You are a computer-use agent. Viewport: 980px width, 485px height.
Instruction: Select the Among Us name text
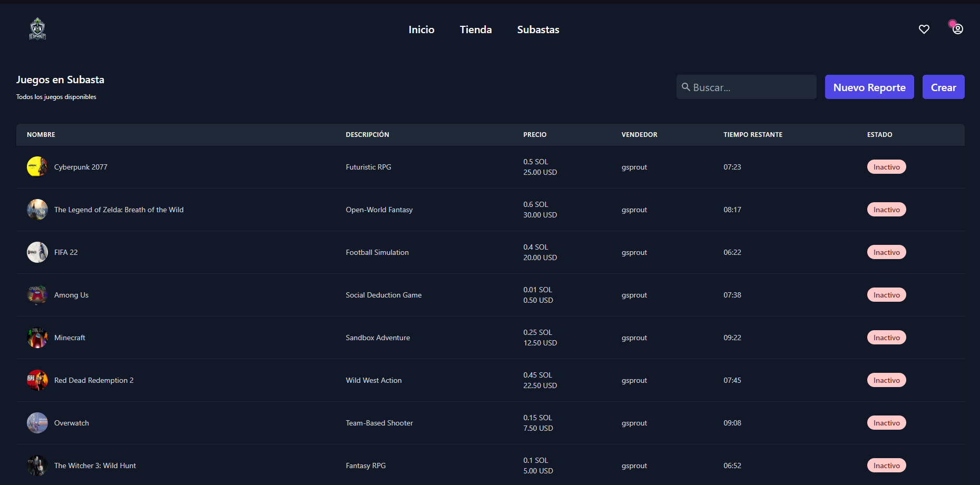coord(71,295)
